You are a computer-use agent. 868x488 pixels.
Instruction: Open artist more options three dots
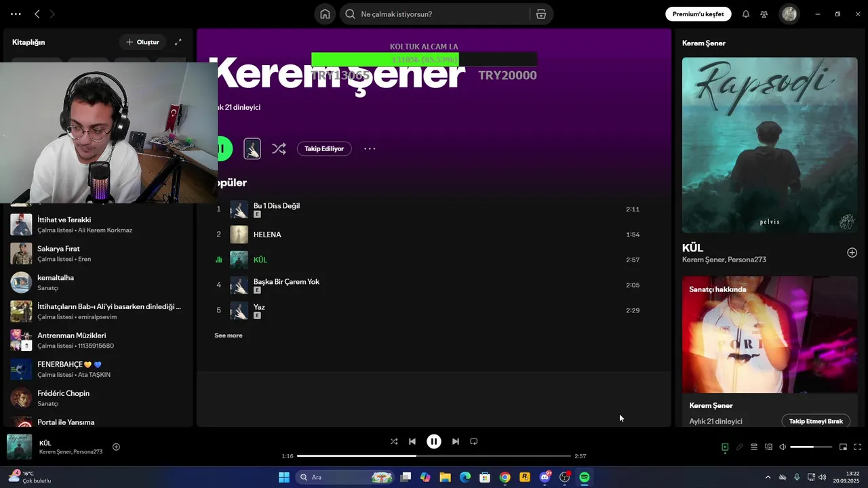(x=370, y=148)
